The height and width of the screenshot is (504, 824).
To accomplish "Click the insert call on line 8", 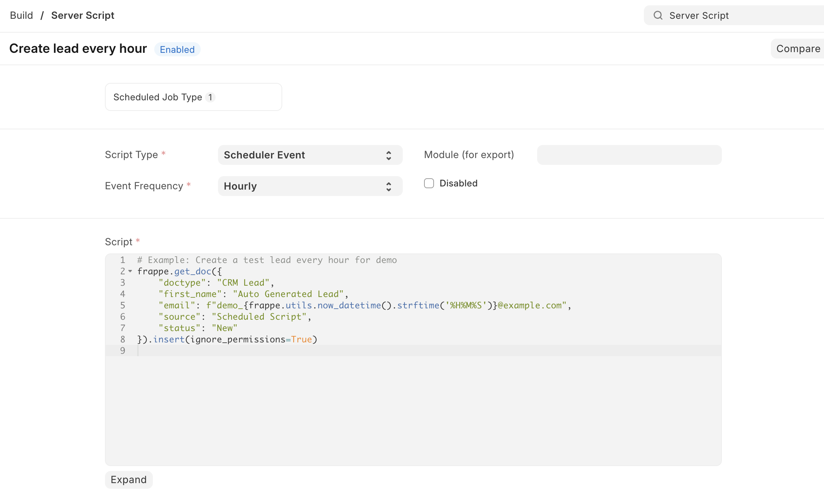I will tap(169, 340).
